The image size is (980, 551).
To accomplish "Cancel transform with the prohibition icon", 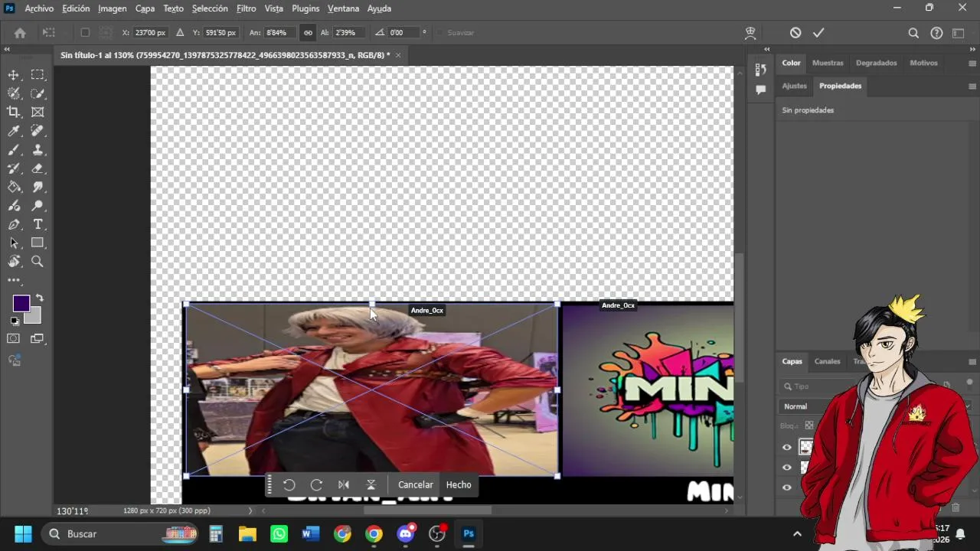I will click(795, 33).
